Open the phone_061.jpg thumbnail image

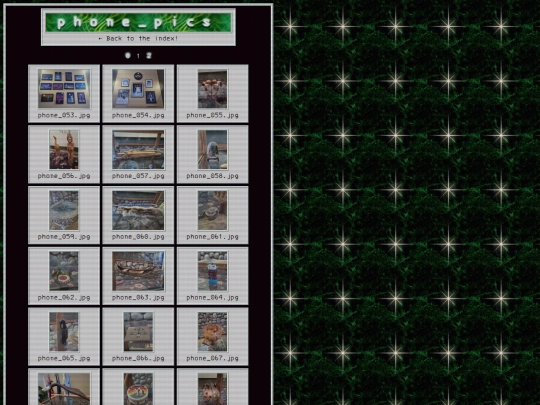coord(212,210)
